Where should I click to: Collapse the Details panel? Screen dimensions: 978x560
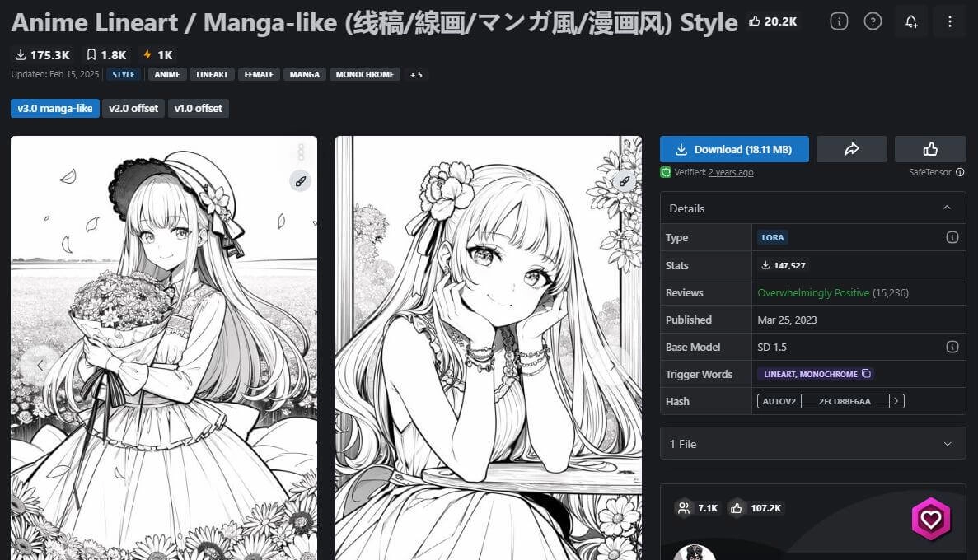948,208
